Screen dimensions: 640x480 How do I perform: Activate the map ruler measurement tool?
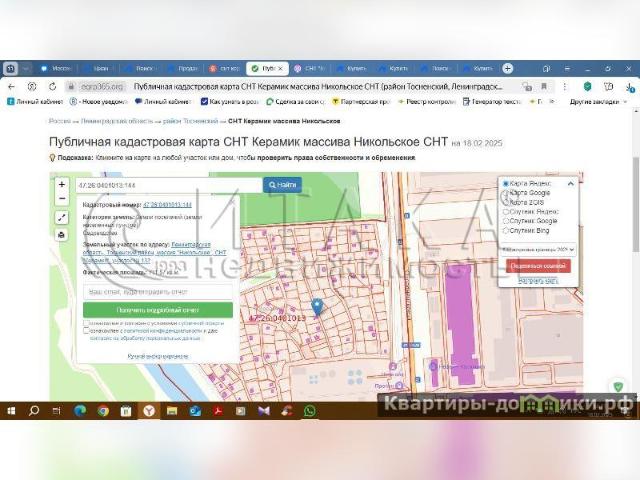[62, 217]
